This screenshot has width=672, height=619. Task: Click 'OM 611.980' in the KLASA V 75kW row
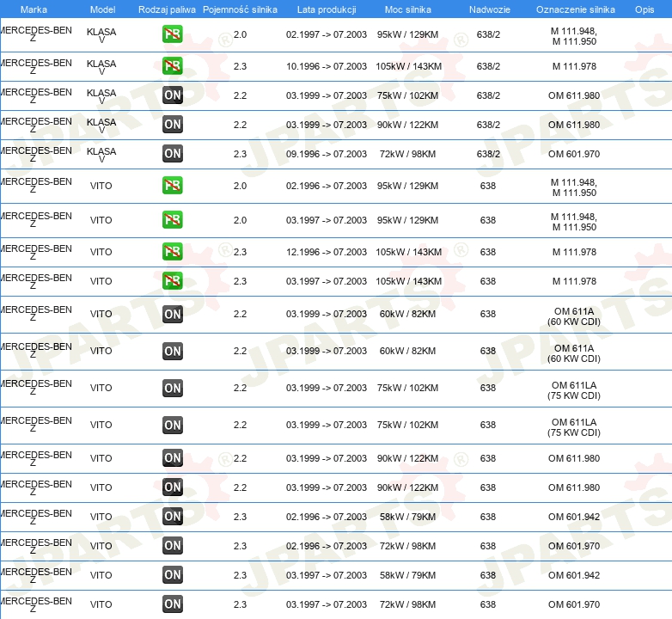[574, 95]
